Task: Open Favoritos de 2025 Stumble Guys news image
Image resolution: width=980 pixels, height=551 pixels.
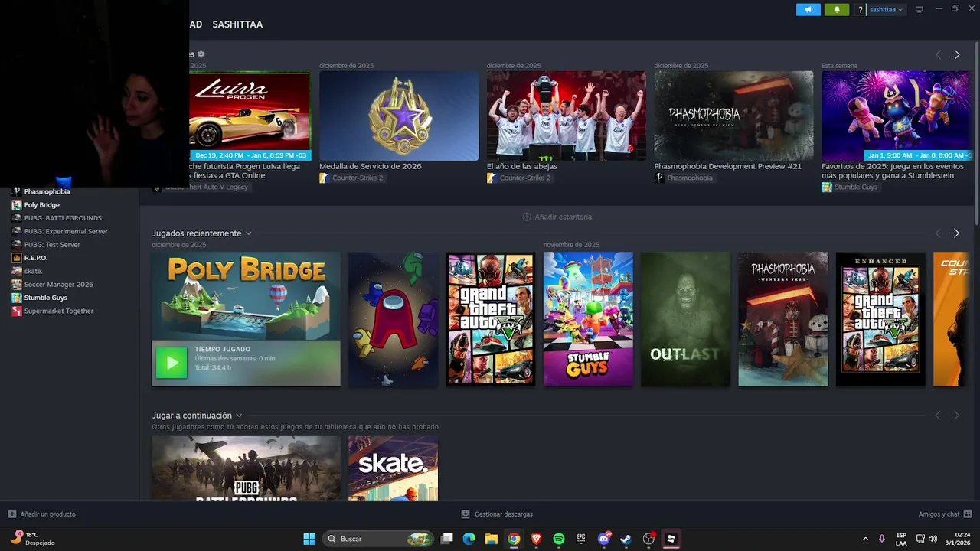Action: click(x=896, y=116)
